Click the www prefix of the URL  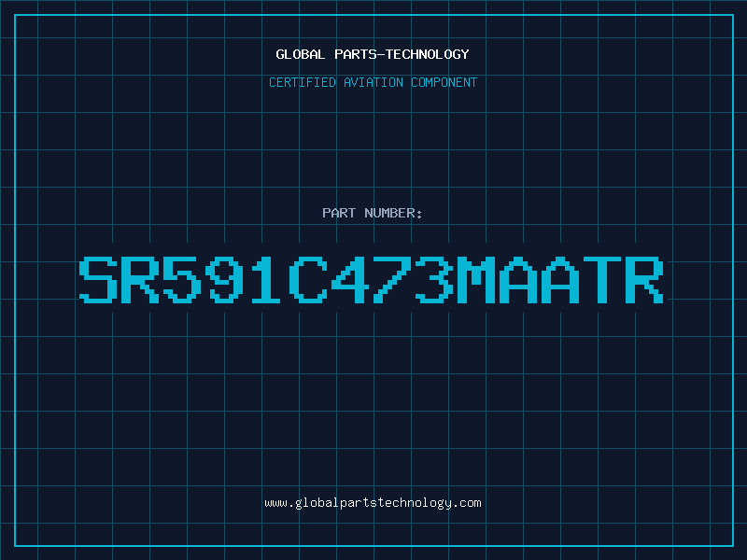point(275,503)
